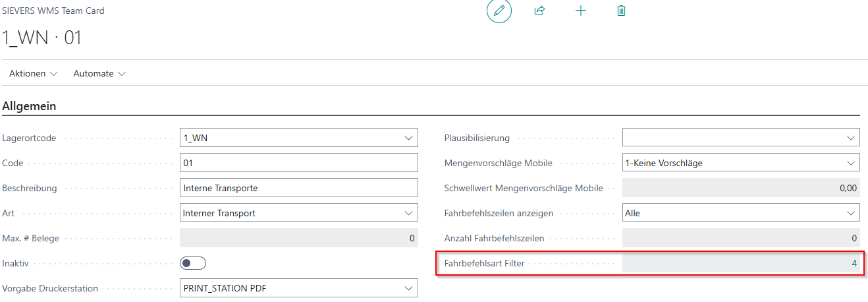
Task: Click into the Code input field
Action: coord(298,163)
